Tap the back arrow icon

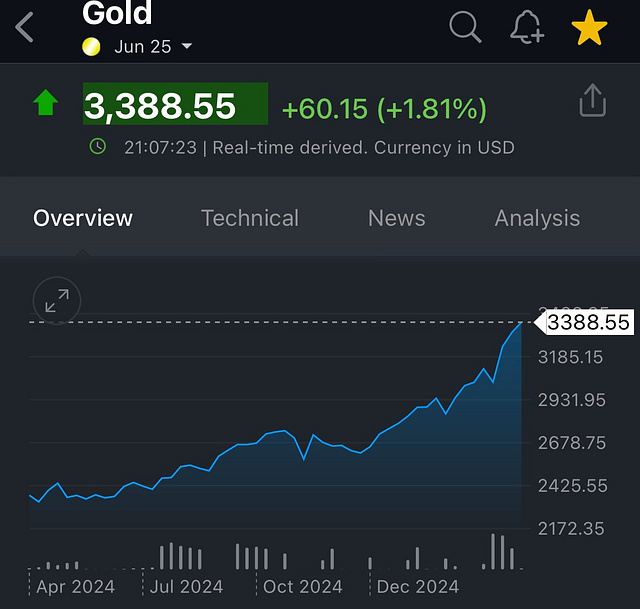[x=25, y=27]
